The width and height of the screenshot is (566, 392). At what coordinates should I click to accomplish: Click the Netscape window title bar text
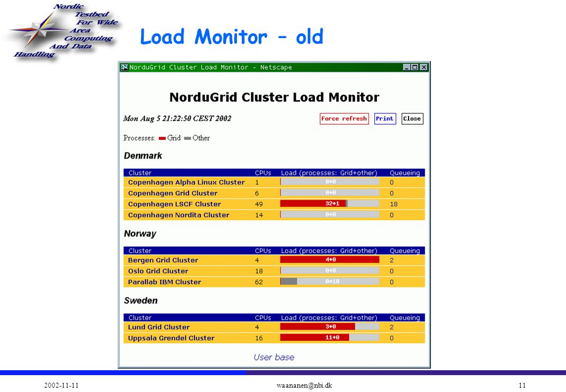(x=211, y=67)
